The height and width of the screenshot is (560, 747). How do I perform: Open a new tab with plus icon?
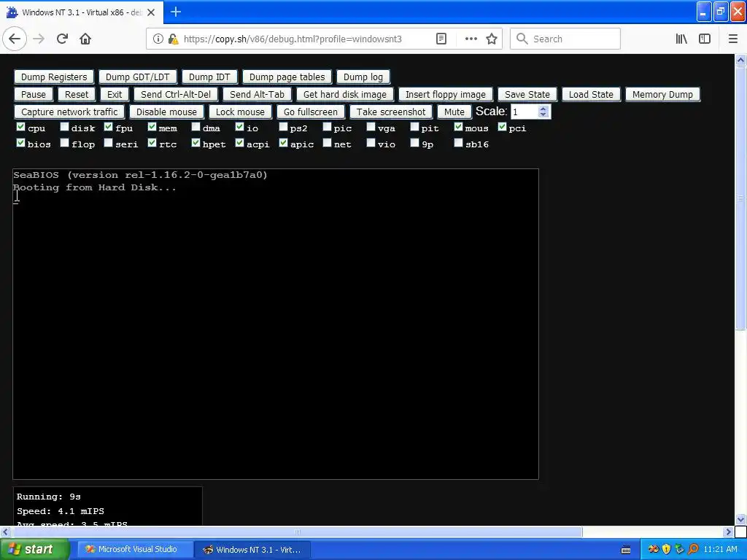pyautogui.click(x=175, y=12)
